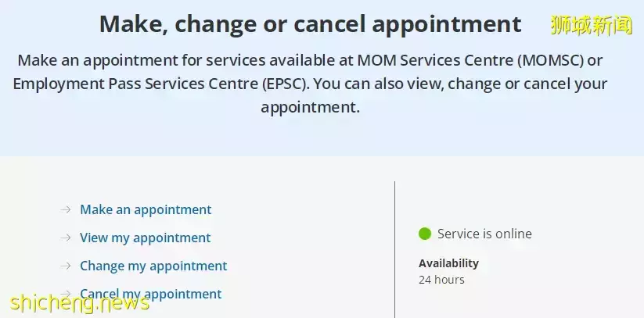Click the arrow beside Make an appointment
The width and height of the screenshot is (644, 318).
coord(66,209)
